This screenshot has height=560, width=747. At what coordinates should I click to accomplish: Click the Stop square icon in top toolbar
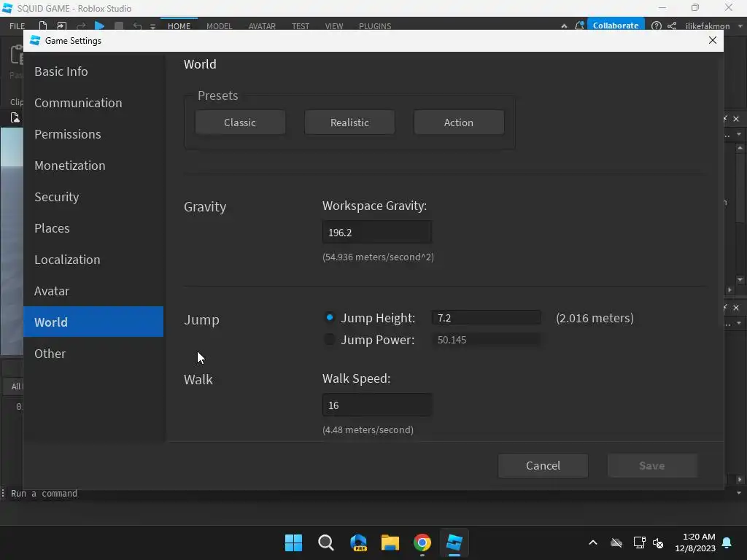tap(119, 26)
